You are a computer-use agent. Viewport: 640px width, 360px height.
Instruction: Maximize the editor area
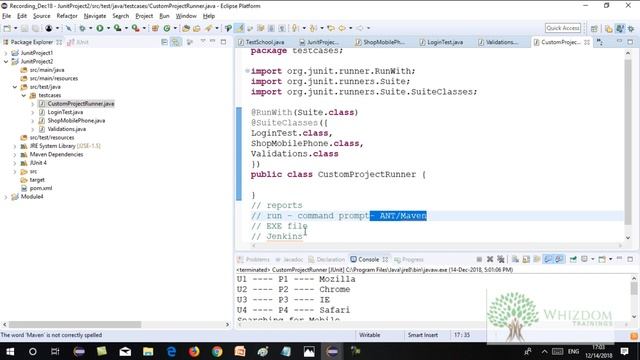[630, 42]
